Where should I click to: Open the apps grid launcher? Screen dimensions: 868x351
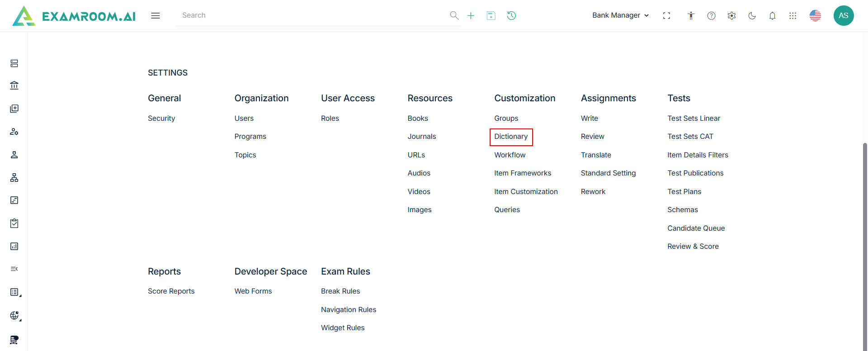click(x=793, y=16)
